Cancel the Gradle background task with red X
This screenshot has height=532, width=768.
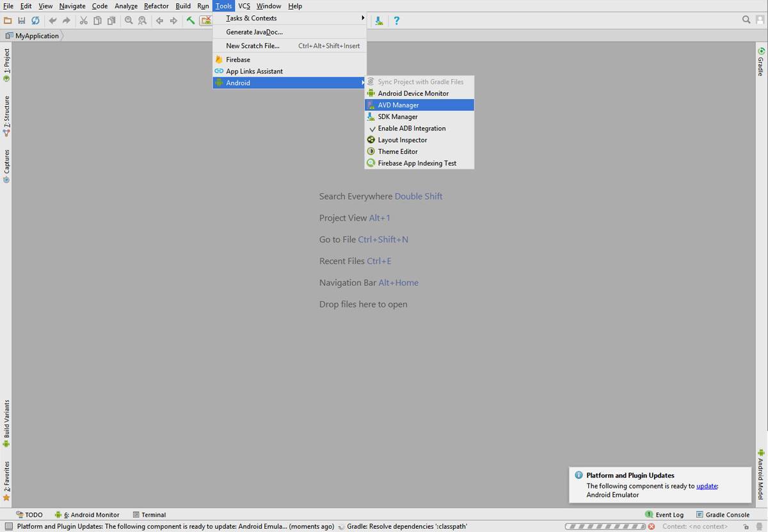point(652,526)
